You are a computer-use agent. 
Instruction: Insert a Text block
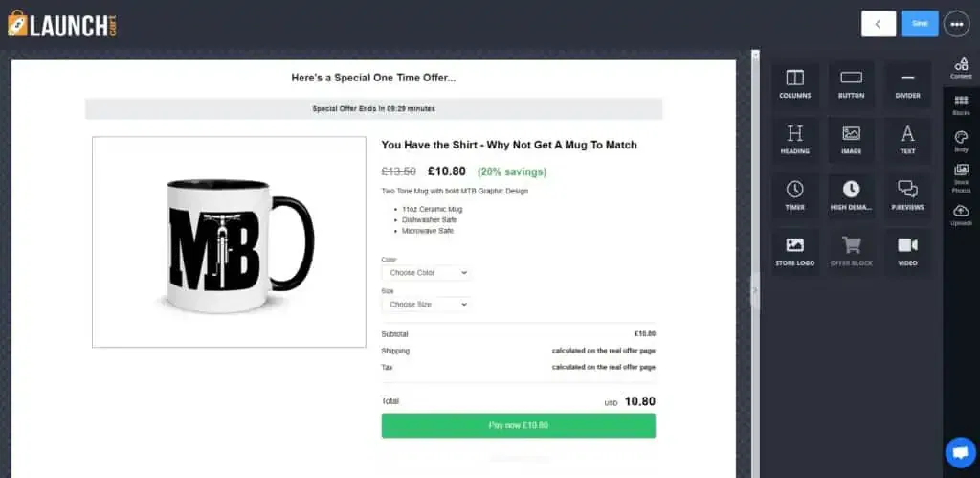click(x=907, y=139)
